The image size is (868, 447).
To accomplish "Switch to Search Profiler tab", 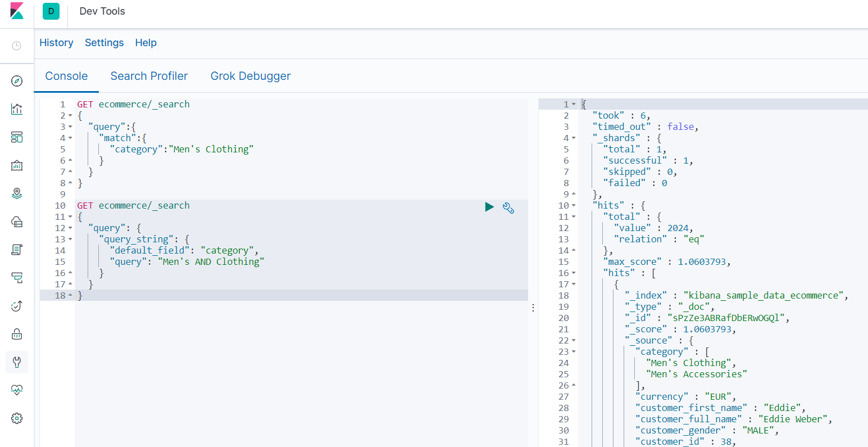I will [149, 76].
